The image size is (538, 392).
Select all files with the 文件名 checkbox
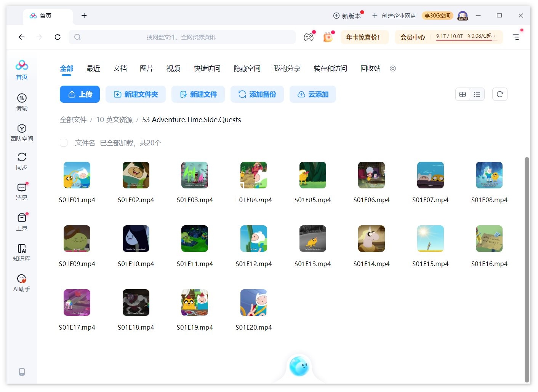point(64,143)
